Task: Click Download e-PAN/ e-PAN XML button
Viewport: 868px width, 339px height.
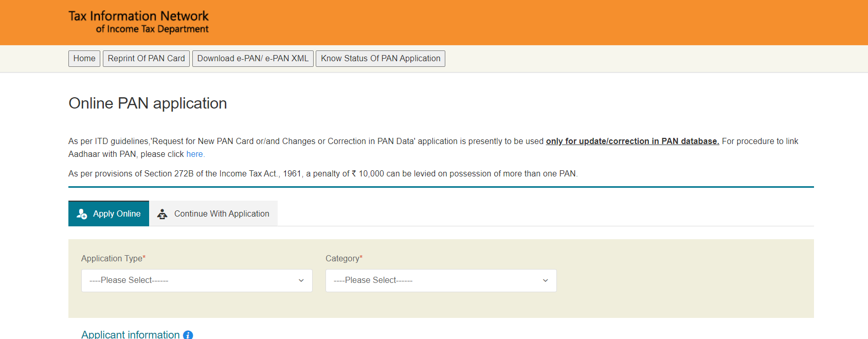Action: point(252,59)
